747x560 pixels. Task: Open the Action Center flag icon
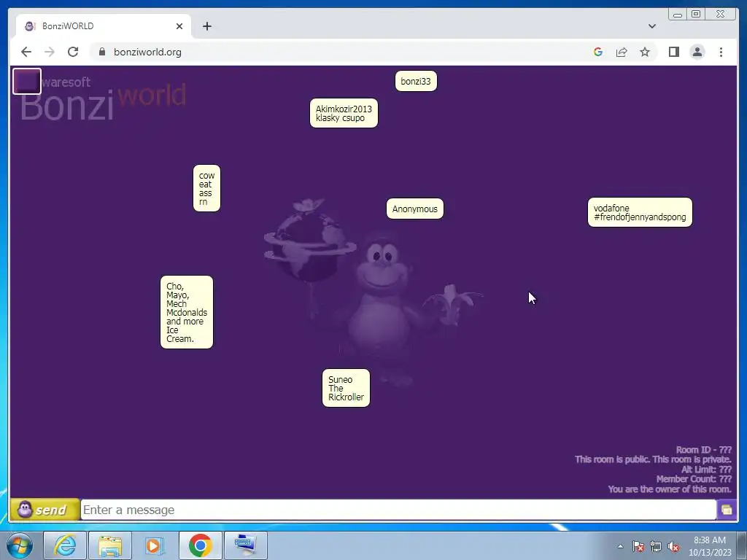click(x=638, y=546)
